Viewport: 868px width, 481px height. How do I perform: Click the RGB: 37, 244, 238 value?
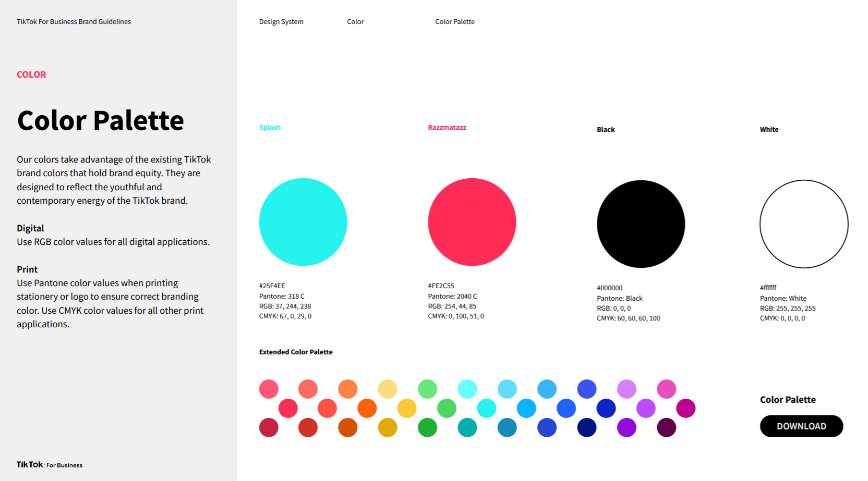point(285,306)
